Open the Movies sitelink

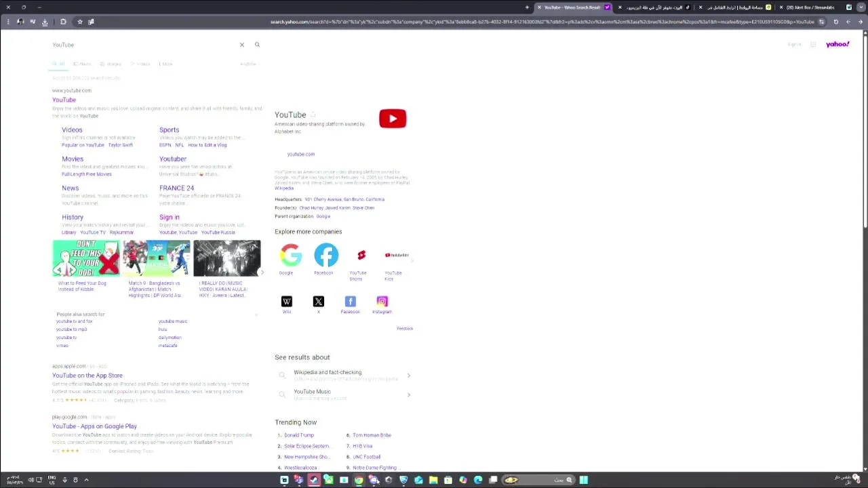tap(73, 159)
